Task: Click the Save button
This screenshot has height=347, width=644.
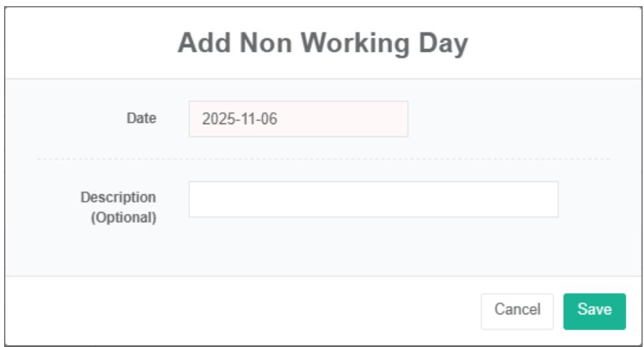Action: coord(594,311)
